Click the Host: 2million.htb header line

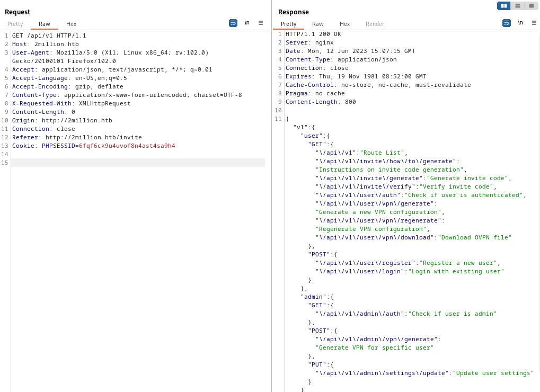click(x=46, y=44)
